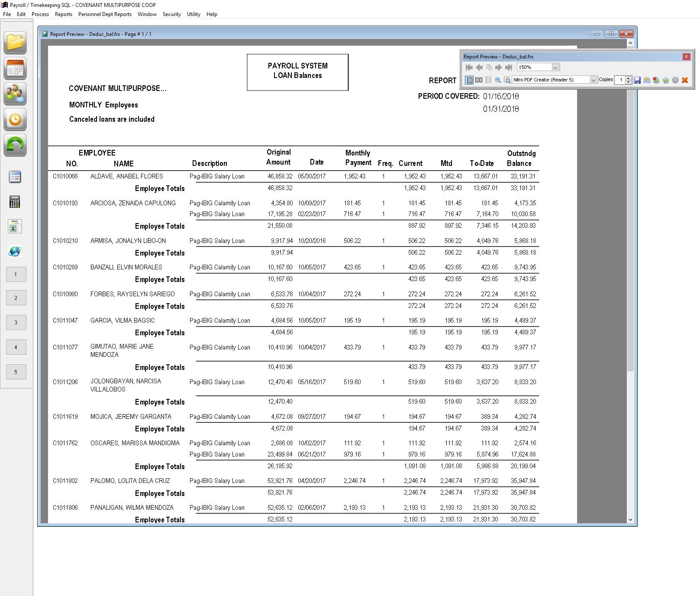Click FORBES, RAYSELYN SARIEGO name

tap(132, 294)
